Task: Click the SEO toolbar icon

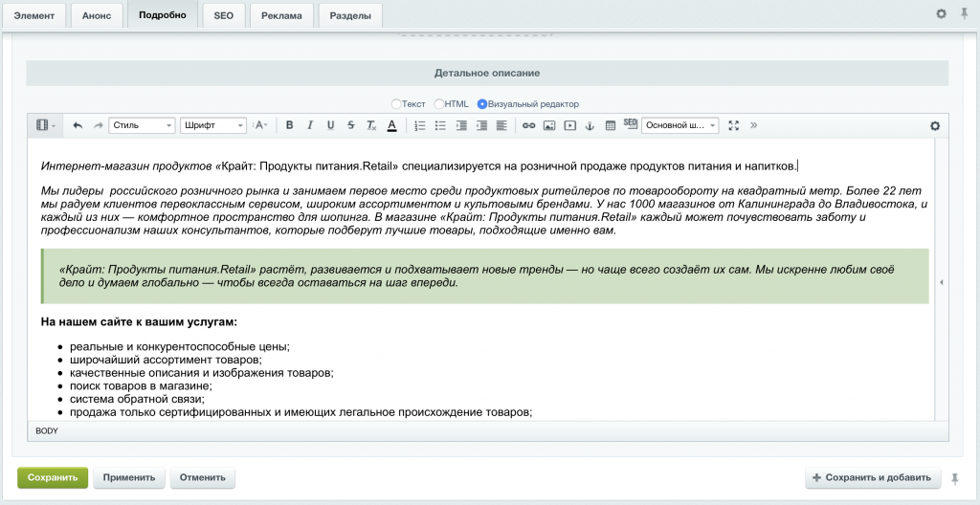Action: point(630,123)
